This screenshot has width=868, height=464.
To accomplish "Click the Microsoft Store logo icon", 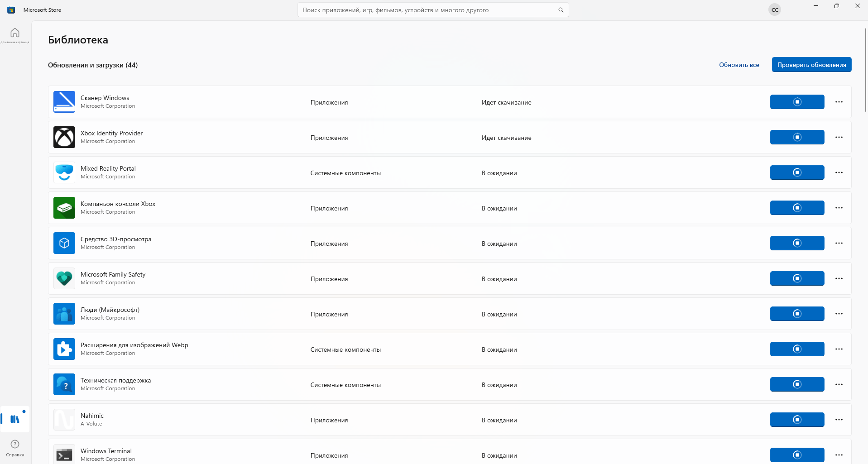I will pyautogui.click(x=11, y=10).
